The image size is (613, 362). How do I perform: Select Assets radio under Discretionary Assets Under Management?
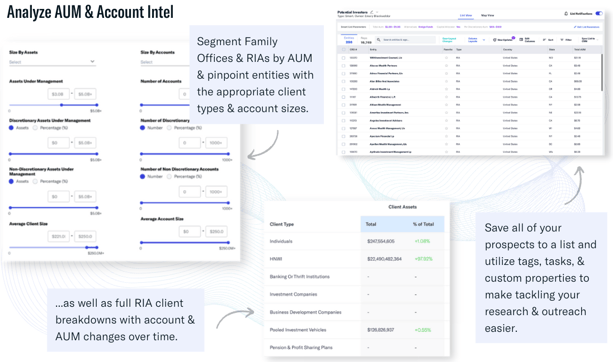11,128
